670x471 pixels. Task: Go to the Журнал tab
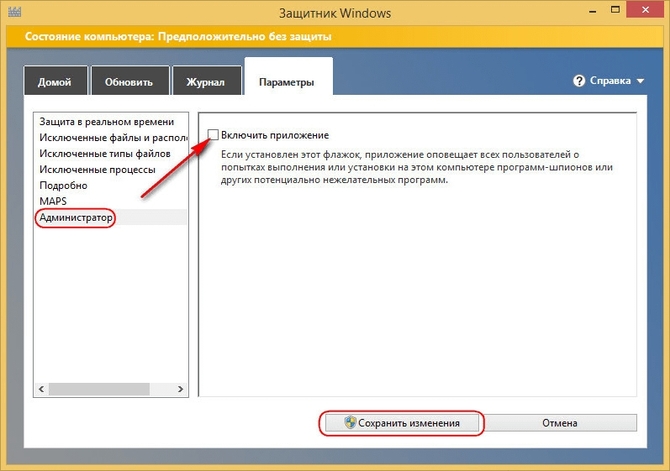206,81
